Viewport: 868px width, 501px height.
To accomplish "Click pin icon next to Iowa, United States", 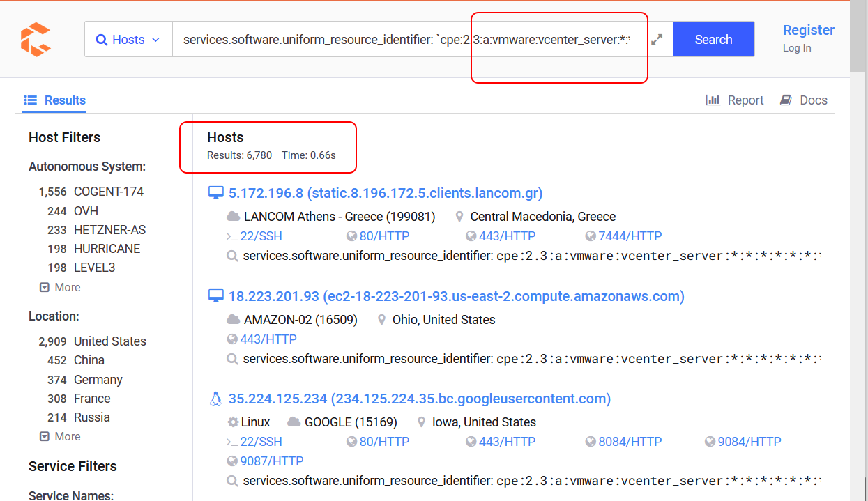I will (421, 422).
